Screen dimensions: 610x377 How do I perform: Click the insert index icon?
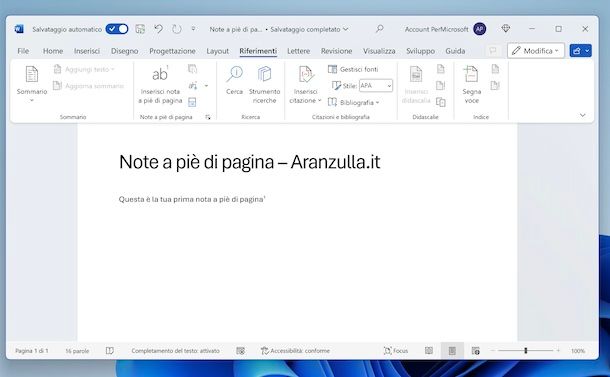pyautogui.click(x=495, y=69)
